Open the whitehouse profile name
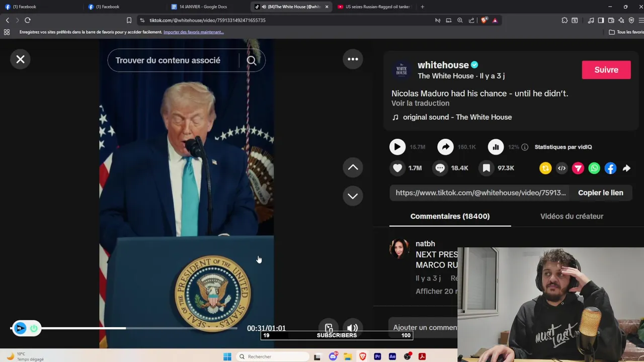Image resolution: width=644 pixels, height=362 pixels. coord(443,65)
